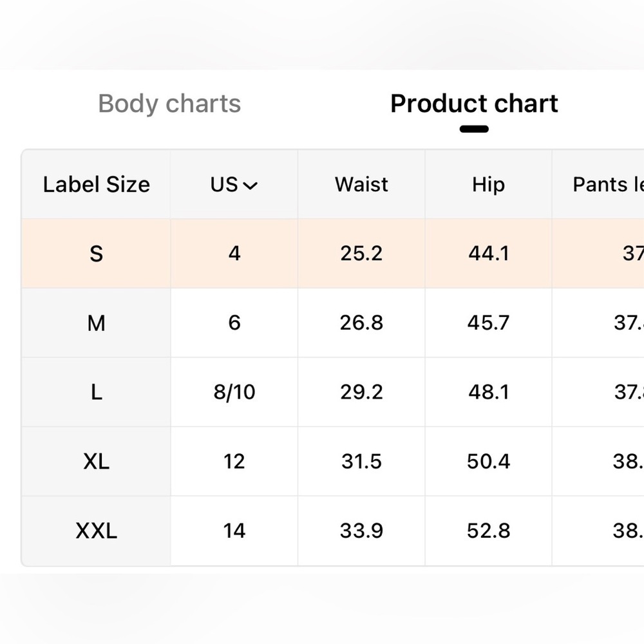Click hip value 52.8 cell
This screenshot has height=644, width=644.
coord(488,531)
